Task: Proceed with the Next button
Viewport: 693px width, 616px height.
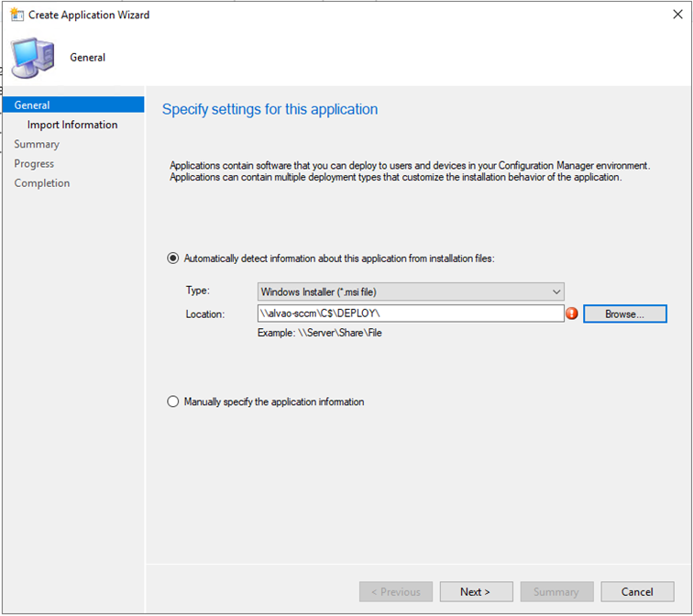Action: [476, 591]
